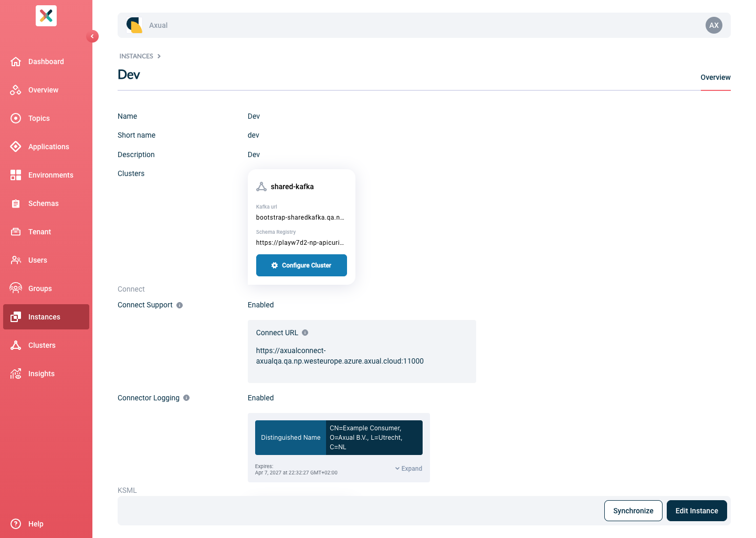
Task: Open the Tenant page
Action: pyautogui.click(x=46, y=232)
